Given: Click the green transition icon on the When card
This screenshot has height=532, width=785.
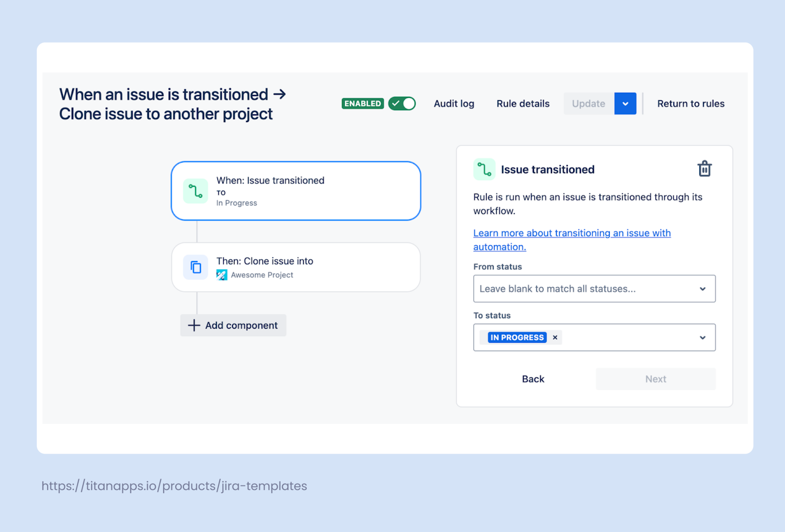Looking at the screenshot, I should (195, 191).
